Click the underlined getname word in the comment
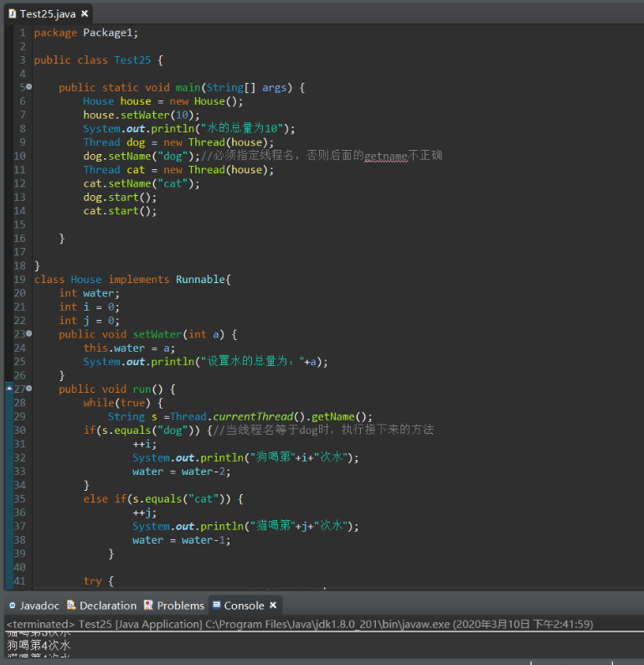644x665 pixels. pyautogui.click(x=384, y=156)
